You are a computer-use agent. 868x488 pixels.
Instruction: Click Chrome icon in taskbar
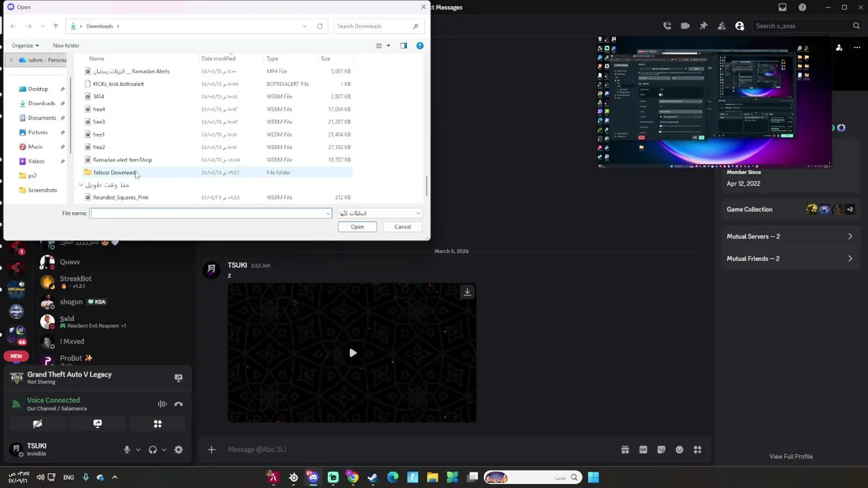pyautogui.click(x=353, y=477)
